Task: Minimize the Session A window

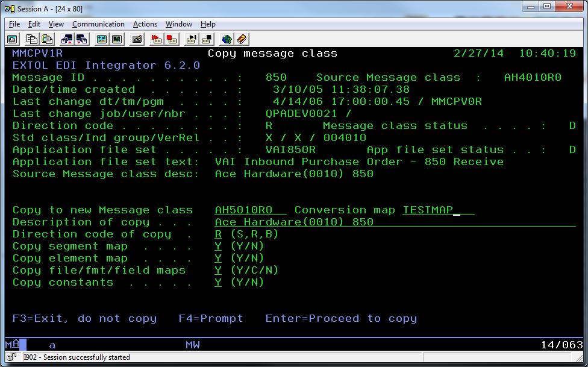Action: [x=531, y=7]
